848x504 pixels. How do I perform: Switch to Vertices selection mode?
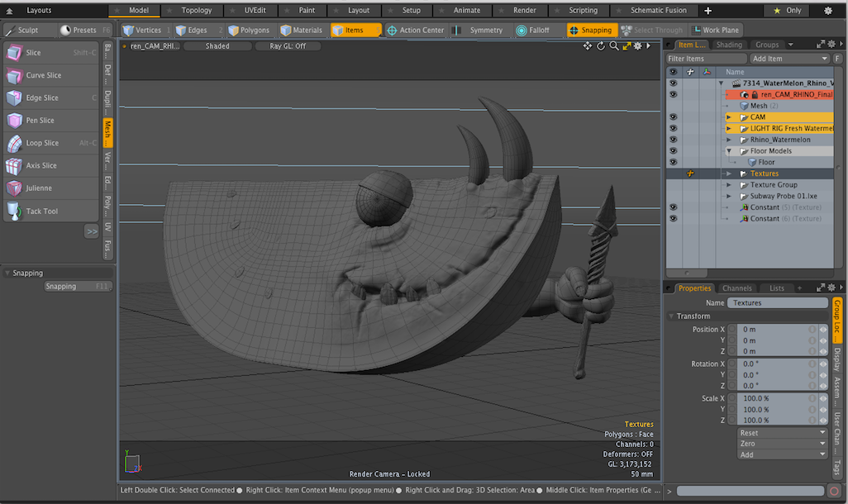tap(145, 31)
